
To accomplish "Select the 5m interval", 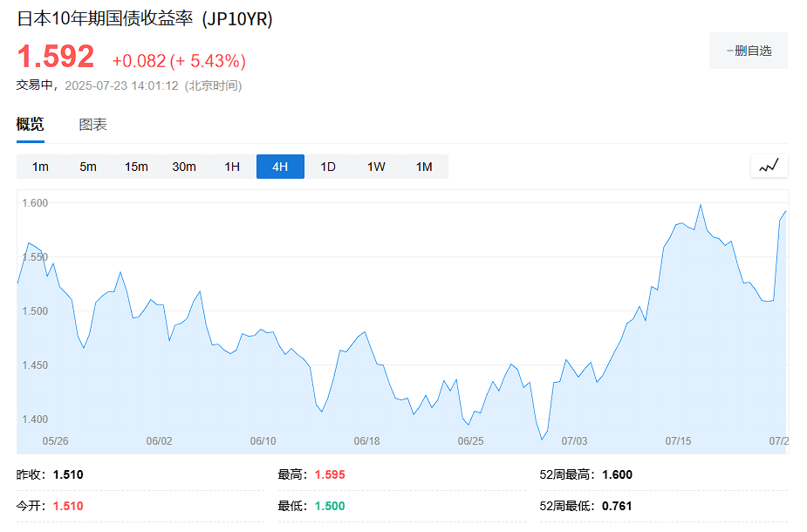I will pyautogui.click(x=88, y=167).
